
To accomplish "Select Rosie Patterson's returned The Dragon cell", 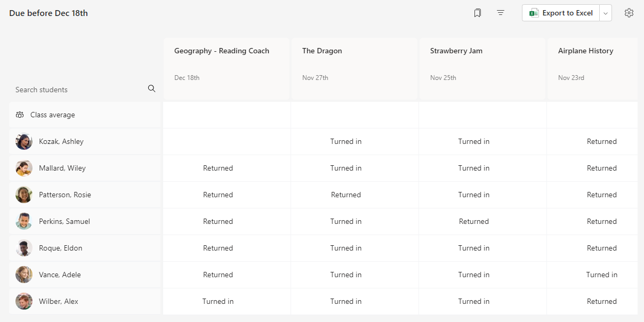I will 346,195.
